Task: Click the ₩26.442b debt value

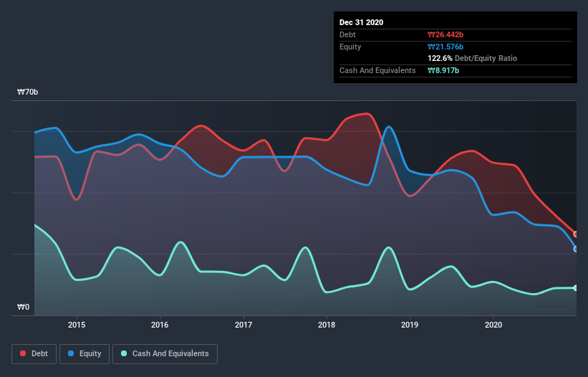Action: coord(445,34)
